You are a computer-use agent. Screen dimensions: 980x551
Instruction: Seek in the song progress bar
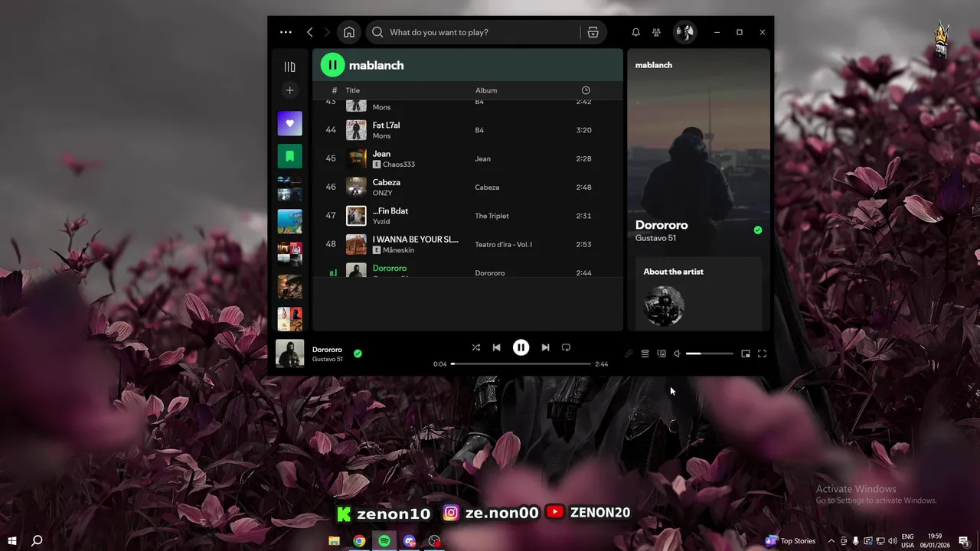[x=521, y=364]
